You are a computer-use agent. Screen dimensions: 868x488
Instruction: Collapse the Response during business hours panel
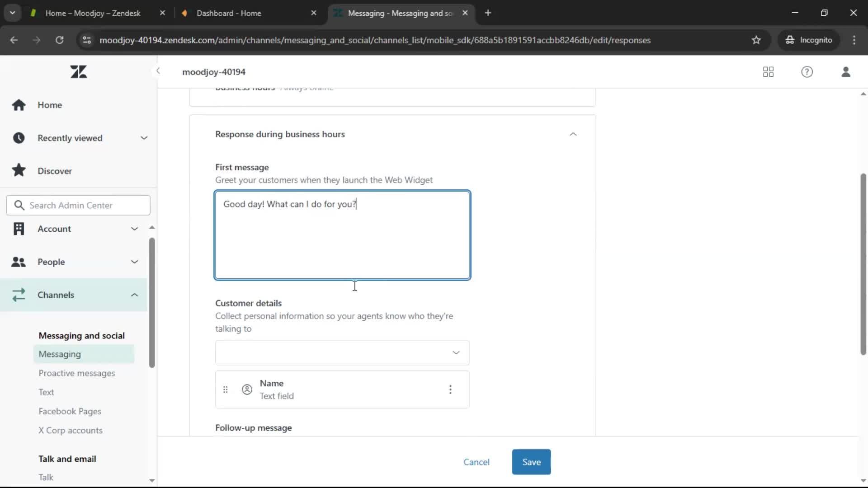(573, 134)
